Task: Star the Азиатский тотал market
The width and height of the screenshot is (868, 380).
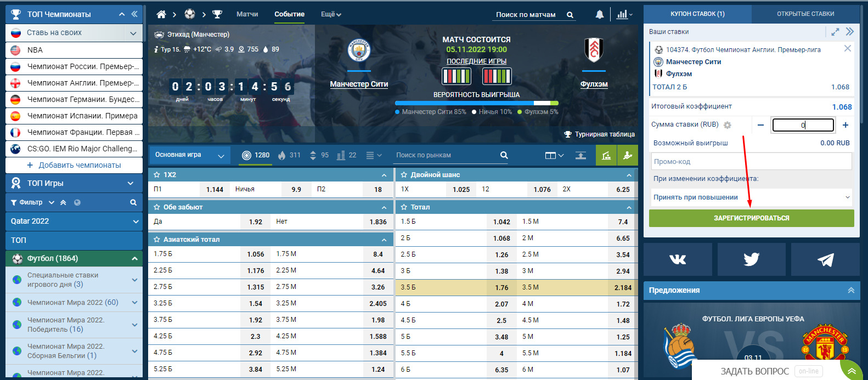Action: [157, 240]
